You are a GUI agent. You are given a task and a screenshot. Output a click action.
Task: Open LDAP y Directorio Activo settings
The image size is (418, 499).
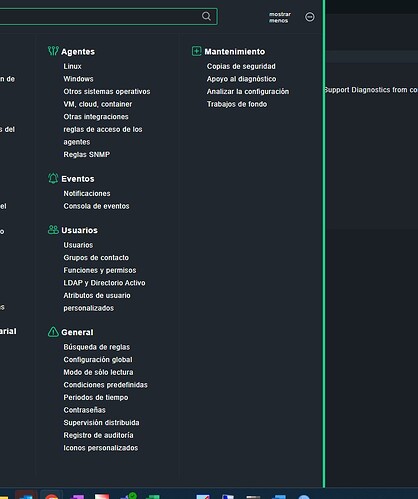point(104,283)
